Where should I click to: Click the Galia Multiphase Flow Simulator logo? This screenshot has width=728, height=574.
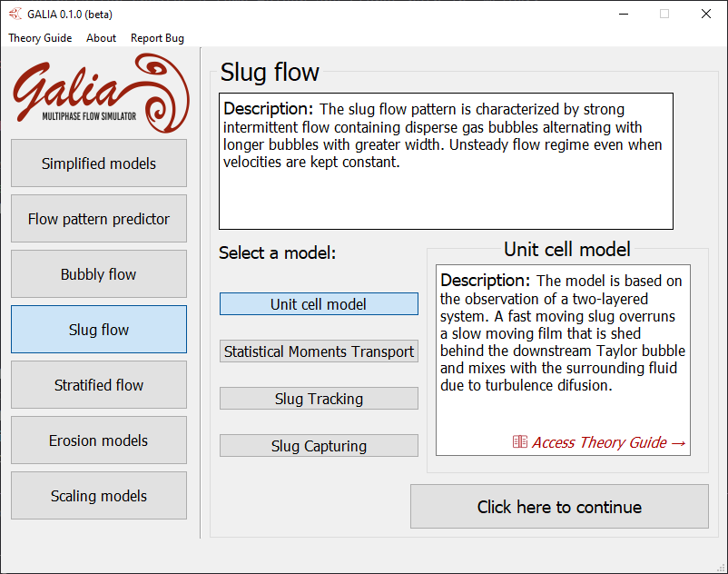coord(100,91)
